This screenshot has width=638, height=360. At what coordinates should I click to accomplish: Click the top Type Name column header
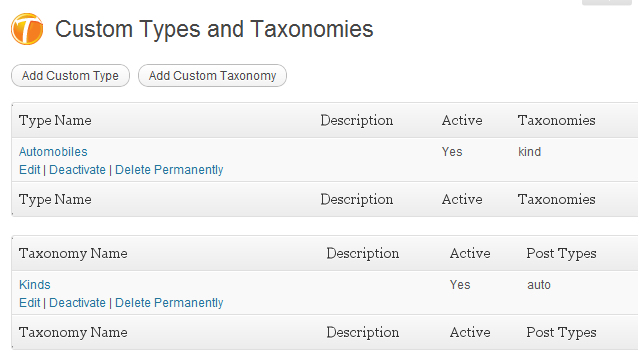(55, 121)
